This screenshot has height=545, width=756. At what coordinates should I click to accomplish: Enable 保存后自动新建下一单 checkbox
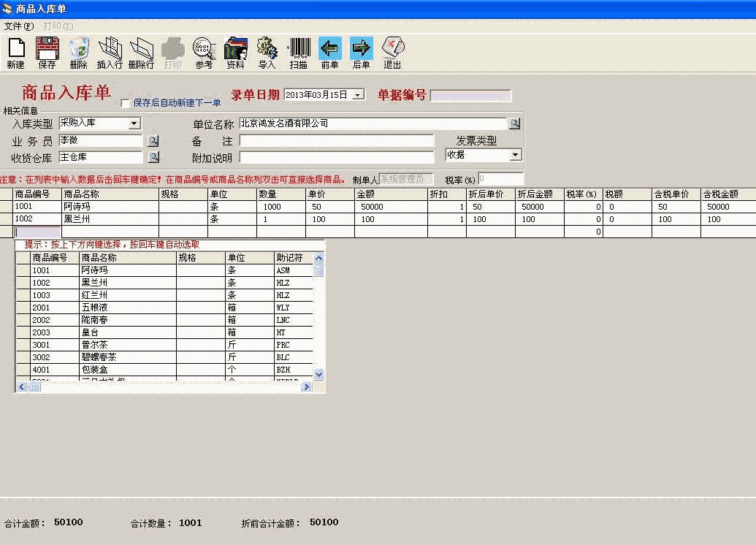pyautogui.click(x=124, y=103)
